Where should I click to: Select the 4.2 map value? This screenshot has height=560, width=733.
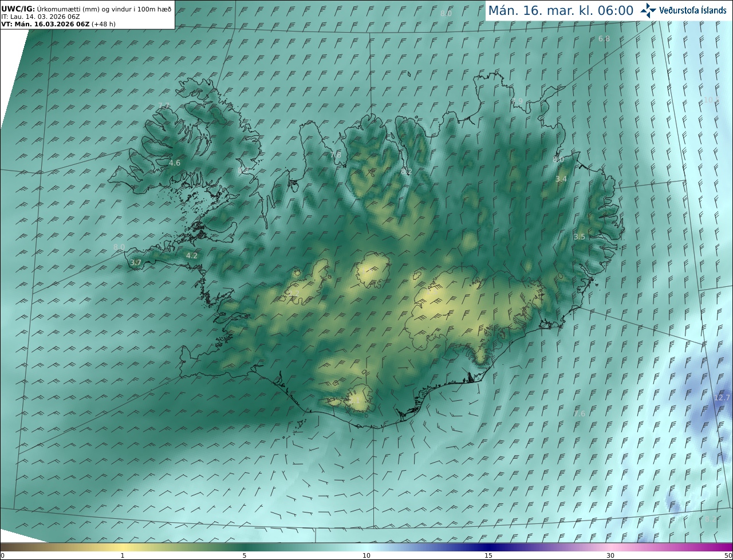192,256
